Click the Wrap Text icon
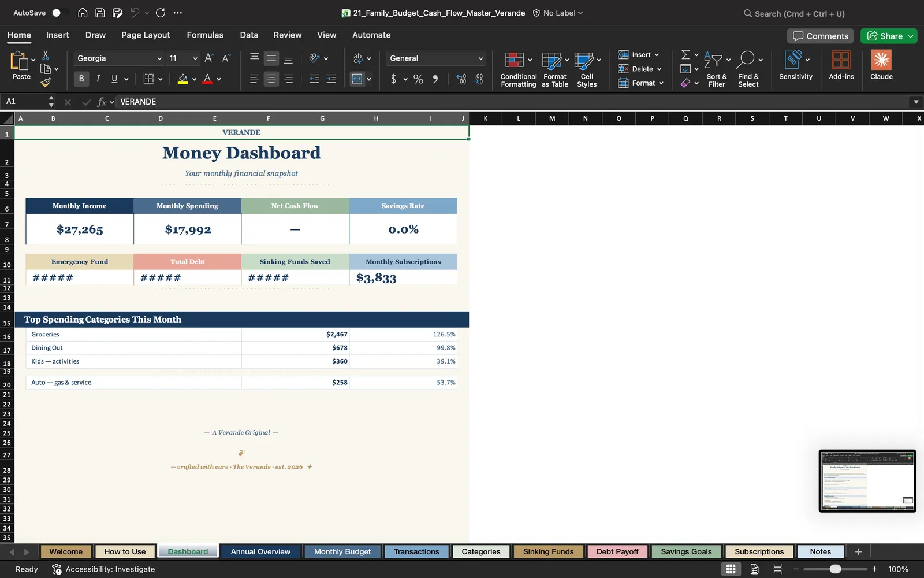 click(x=358, y=58)
